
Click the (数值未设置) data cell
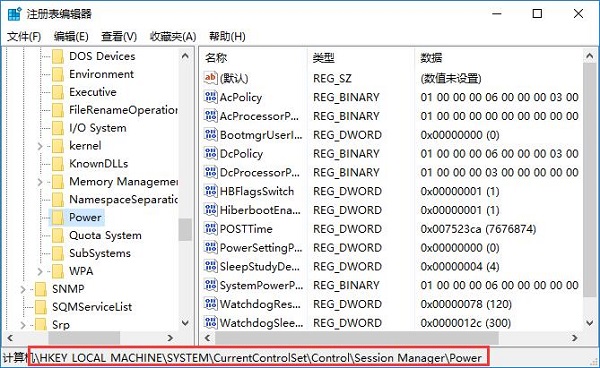pyautogui.click(x=450, y=78)
